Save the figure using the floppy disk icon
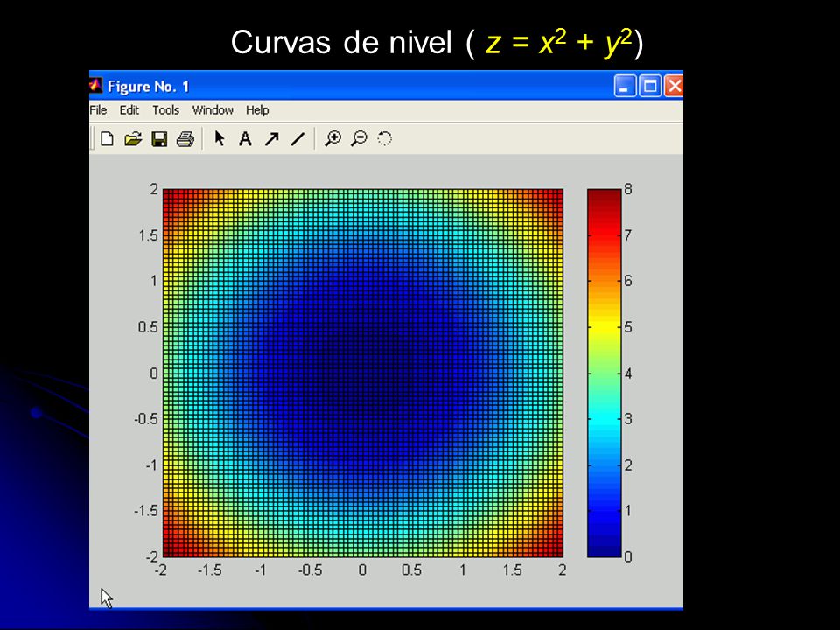The image size is (840, 630). (x=159, y=139)
